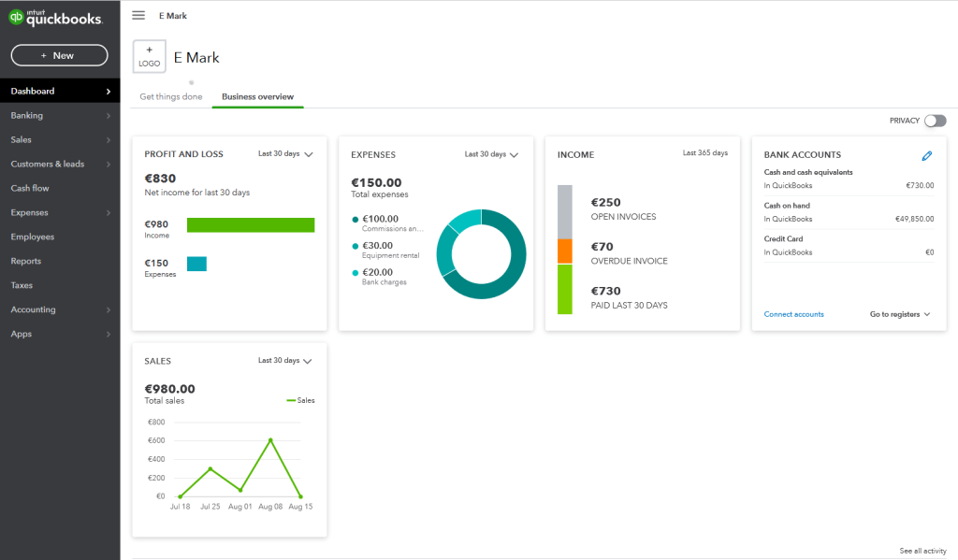Screen dimensions: 958x560
Task: Expand the Banking sidebar chevron
Action: (109, 116)
